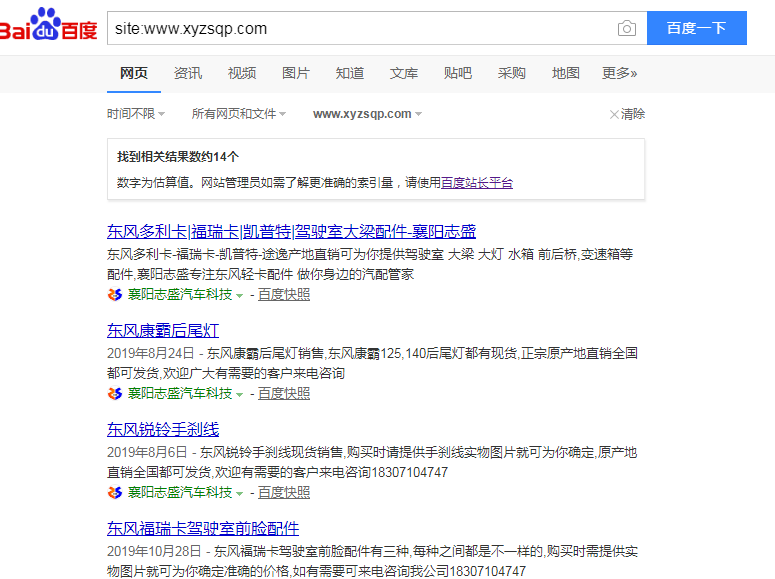The width and height of the screenshot is (775, 579).
Task: Switch to the 知道 tab
Action: 349,73
